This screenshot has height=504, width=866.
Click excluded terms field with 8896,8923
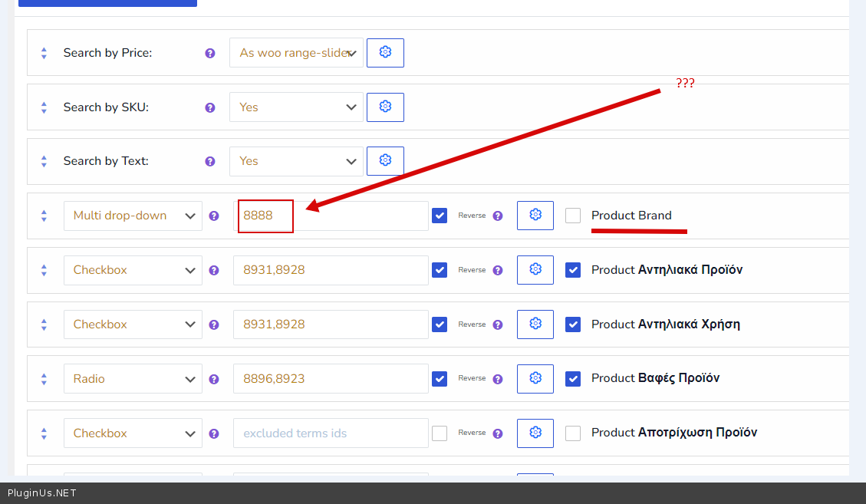pyautogui.click(x=331, y=379)
